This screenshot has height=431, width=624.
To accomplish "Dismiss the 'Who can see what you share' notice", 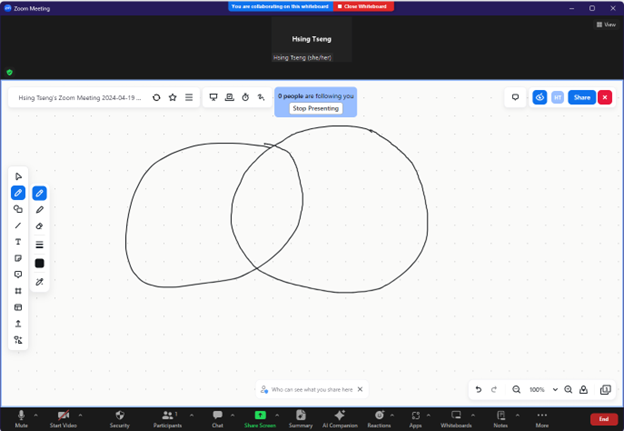I will pyautogui.click(x=360, y=389).
